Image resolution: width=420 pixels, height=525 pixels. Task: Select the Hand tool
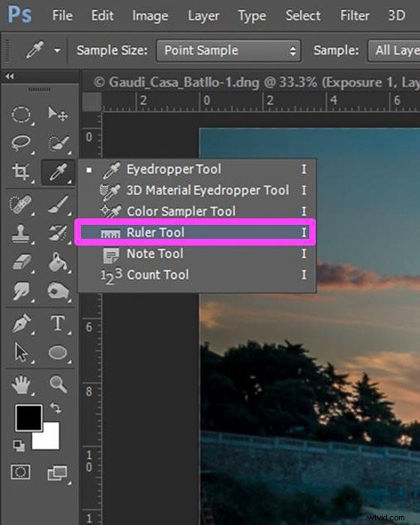point(21,384)
